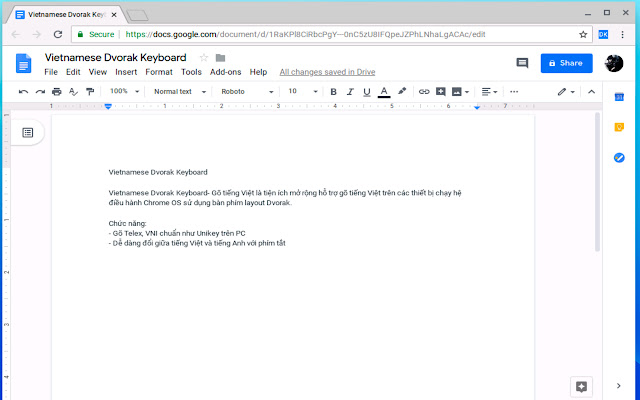Click the 'Chức năng:' line
Image resolution: width=640 pixels, height=400 pixels.
(x=127, y=224)
